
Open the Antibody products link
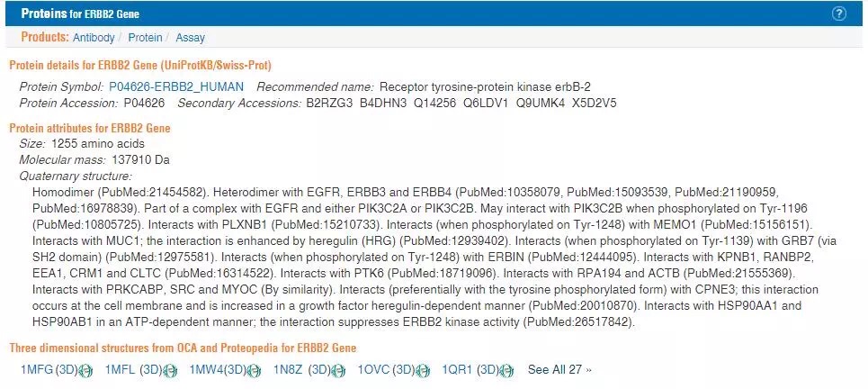pyautogui.click(x=94, y=38)
